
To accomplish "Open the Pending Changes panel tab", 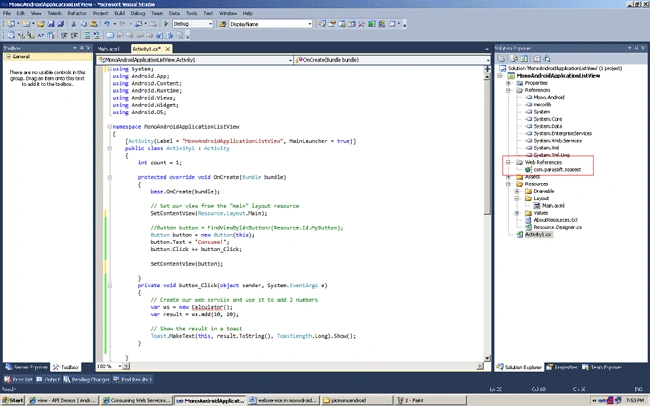I will (x=87, y=379).
